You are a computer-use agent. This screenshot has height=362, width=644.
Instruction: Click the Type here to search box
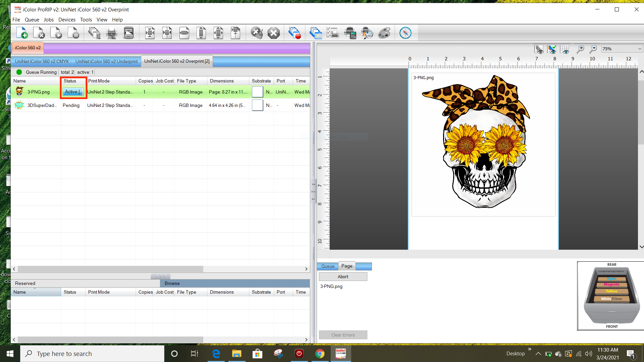[x=92, y=354]
